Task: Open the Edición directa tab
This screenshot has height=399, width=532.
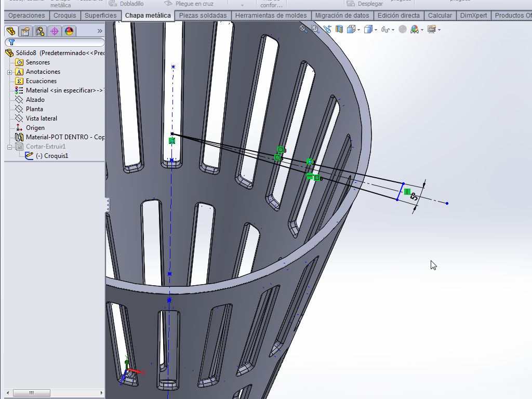Action: pos(398,16)
